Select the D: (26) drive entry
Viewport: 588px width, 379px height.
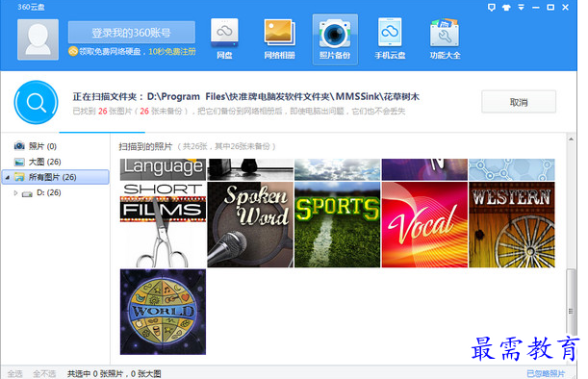(49, 192)
